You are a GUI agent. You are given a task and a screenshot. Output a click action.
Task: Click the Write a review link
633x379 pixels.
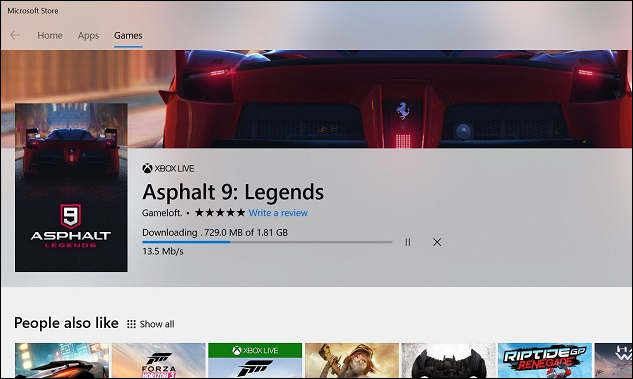click(278, 213)
